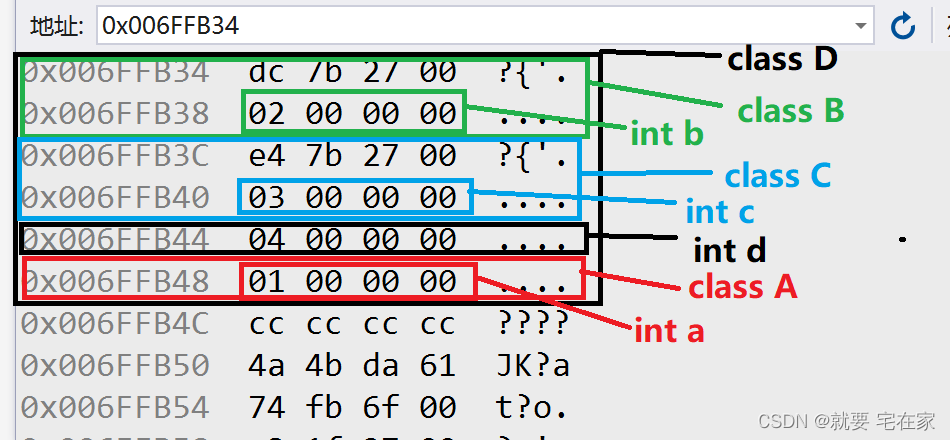Click the bytes 01 00 00 00
Viewport: 950px width, 440px height.
pos(352,282)
